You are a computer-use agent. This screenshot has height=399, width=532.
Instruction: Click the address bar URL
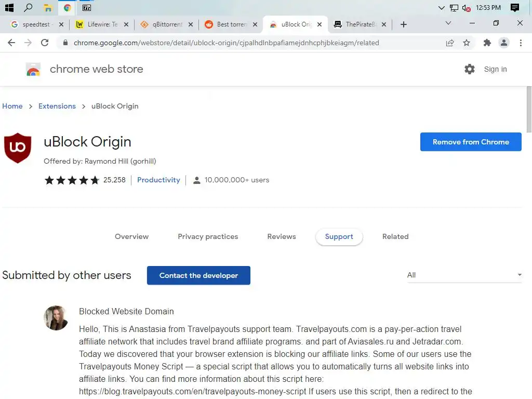tap(227, 43)
